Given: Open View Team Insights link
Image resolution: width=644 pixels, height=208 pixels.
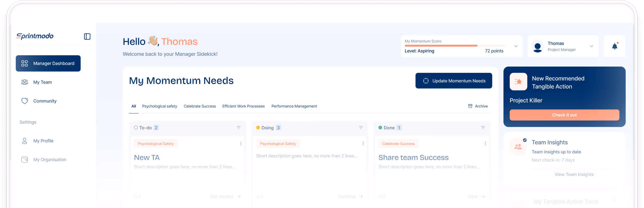Looking at the screenshot, I should click(574, 175).
